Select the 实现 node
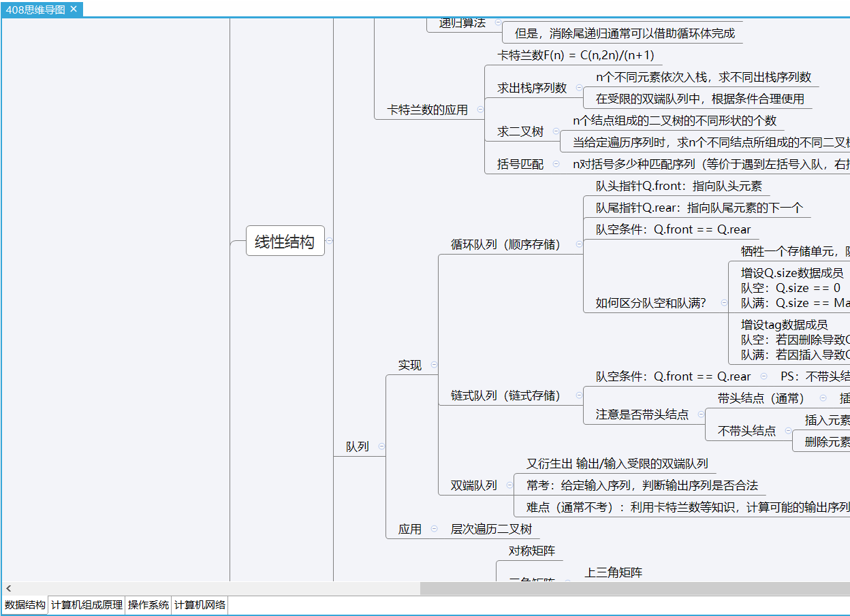The image size is (850, 616). click(410, 365)
